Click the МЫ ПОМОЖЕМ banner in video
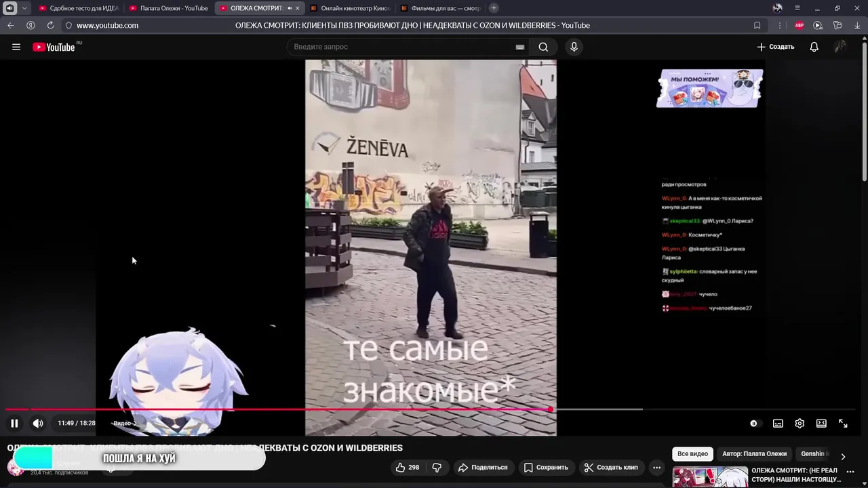The height and width of the screenshot is (488, 868). 709,88
